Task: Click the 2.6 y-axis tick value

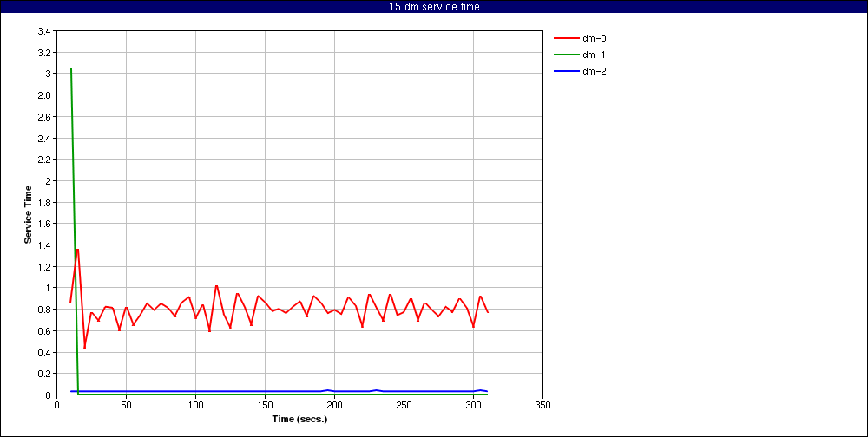Action: point(44,117)
